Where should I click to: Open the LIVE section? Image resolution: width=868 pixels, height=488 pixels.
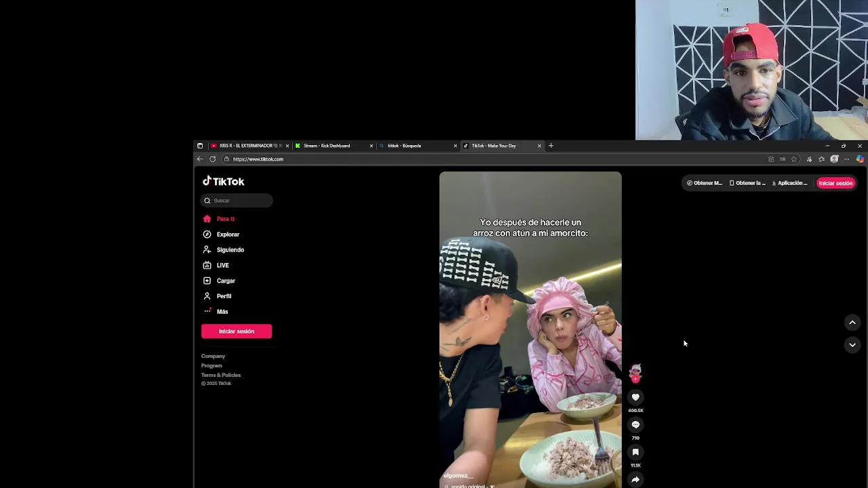(216, 266)
